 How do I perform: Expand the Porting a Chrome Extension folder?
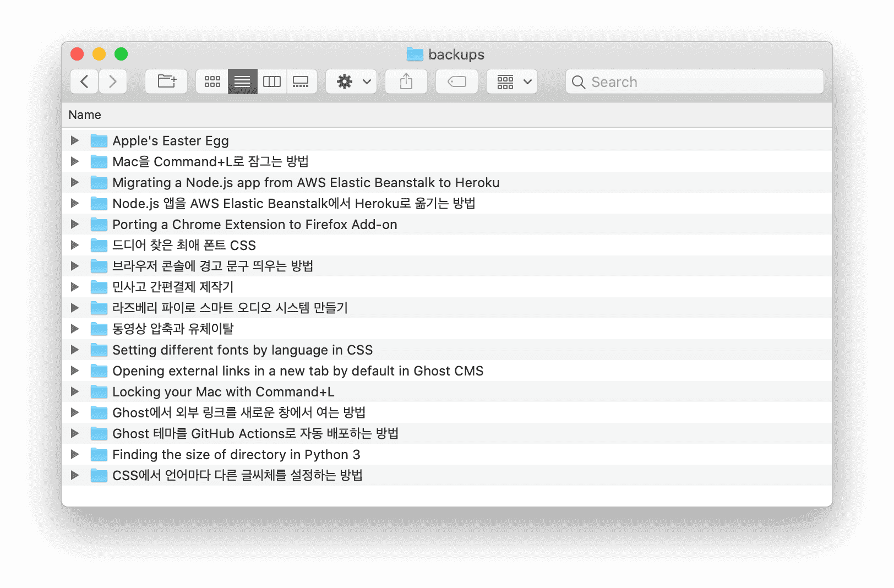pyautogui.click(x=75, y=224)
